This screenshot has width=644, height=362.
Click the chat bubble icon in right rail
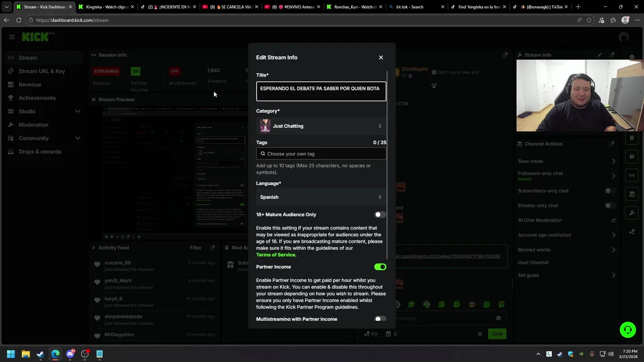[632, 157]
